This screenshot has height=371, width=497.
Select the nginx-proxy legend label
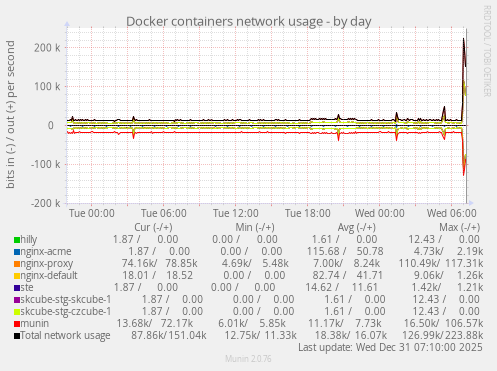pos(47,263)
